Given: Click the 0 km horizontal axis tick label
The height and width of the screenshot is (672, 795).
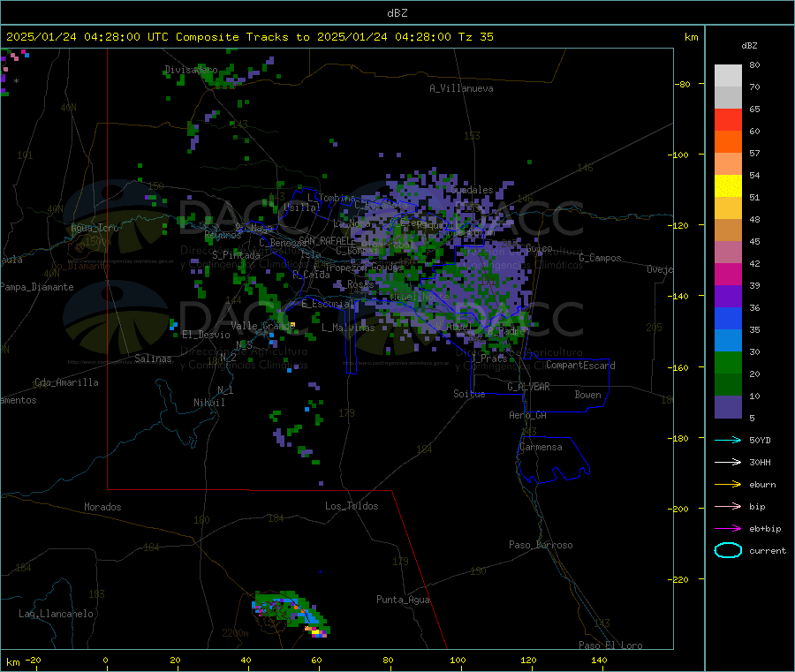Looking at the screenshot, I should tap(105, 660).
